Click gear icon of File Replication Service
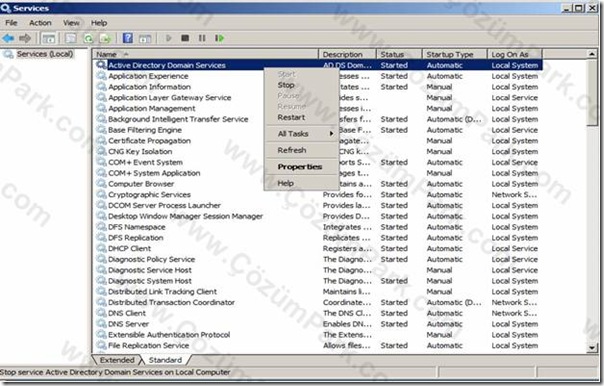Screen dimensions: 604x386 tap(101, 346)
